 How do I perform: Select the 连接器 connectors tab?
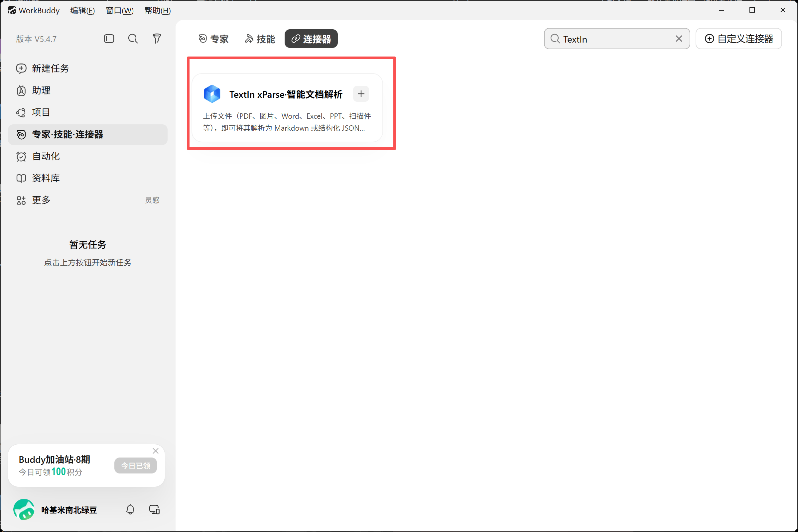pos(311,39)
